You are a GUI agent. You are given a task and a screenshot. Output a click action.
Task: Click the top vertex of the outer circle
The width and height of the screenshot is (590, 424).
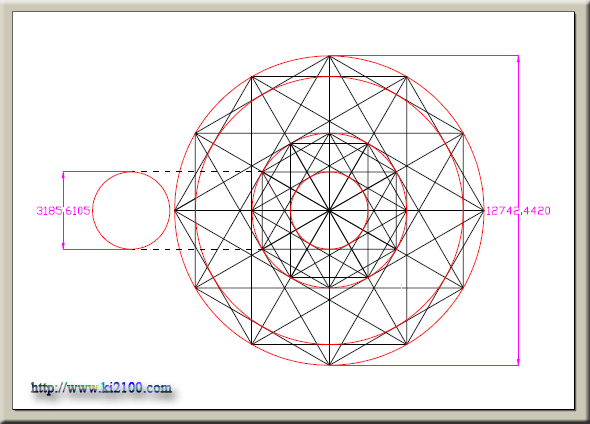tap(329, 56)
